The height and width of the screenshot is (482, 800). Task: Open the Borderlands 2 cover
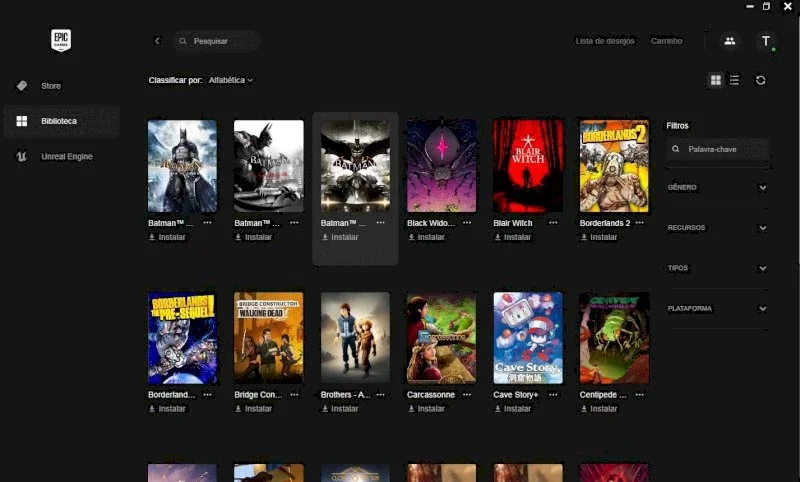(614, 166)
